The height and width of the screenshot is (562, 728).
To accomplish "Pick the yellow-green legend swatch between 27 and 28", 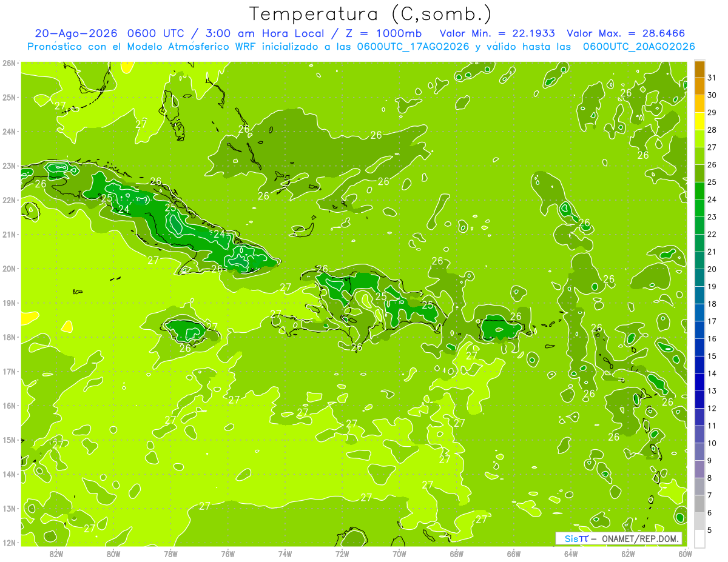I will point(699,138).
